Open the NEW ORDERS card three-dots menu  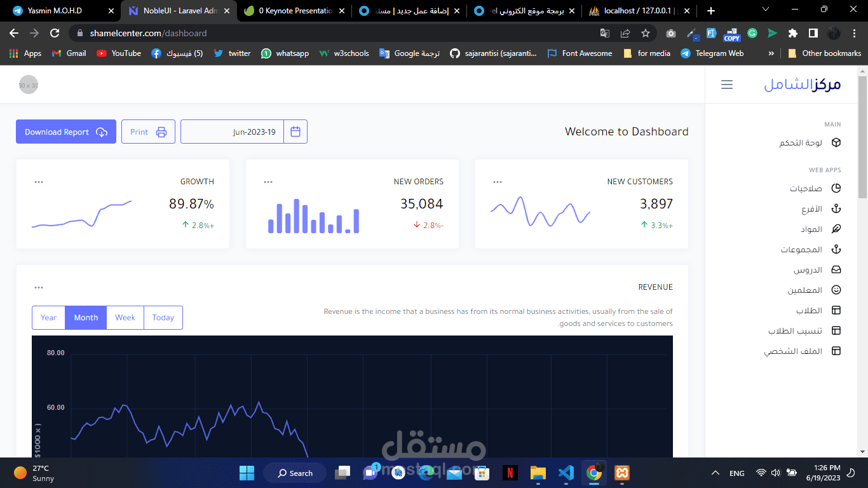[x=268, y=182]
